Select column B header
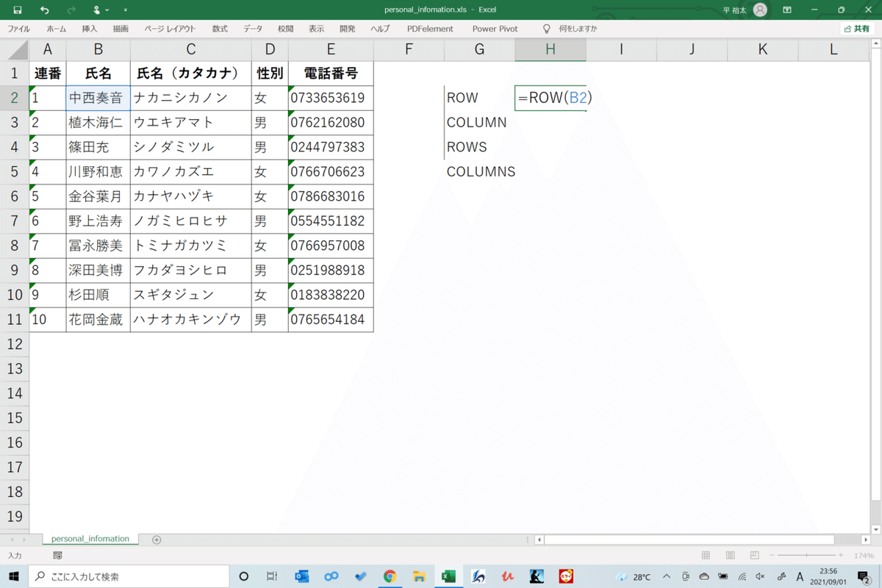The image size is (882, 588). click(98, 49)
